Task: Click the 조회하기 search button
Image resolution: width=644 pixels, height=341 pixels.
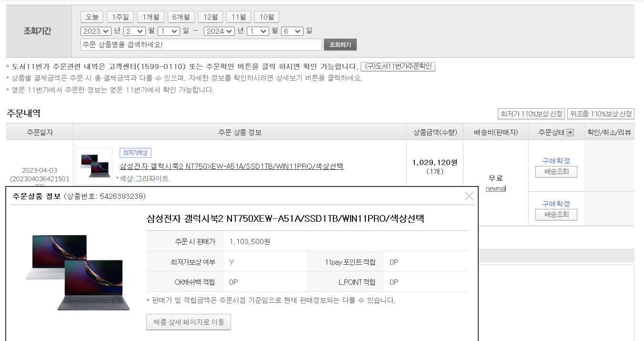Action: [x=340, y=45]
